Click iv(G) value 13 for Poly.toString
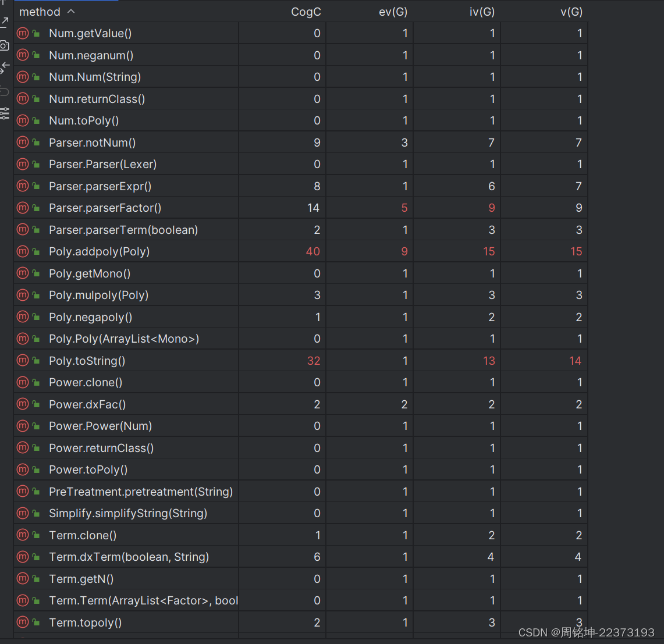This screenshot has width=664, height=644. point(489,360)
